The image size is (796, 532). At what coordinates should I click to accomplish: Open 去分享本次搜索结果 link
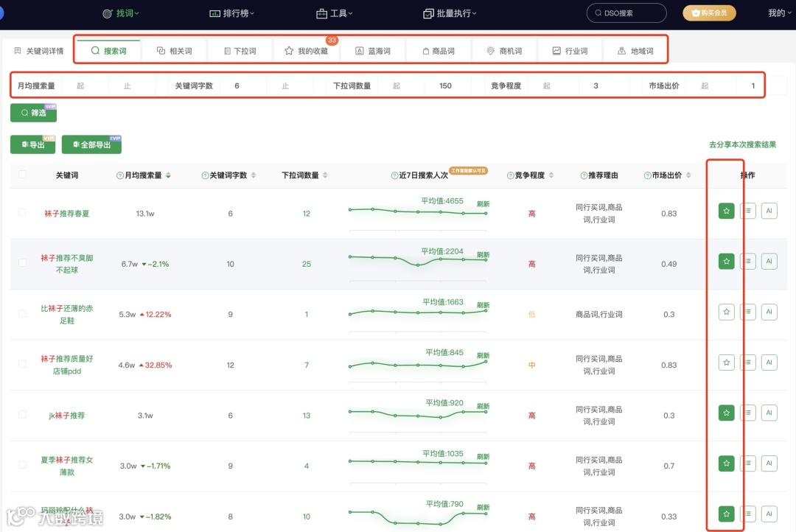pyautogui.click(x=742, y=144)
